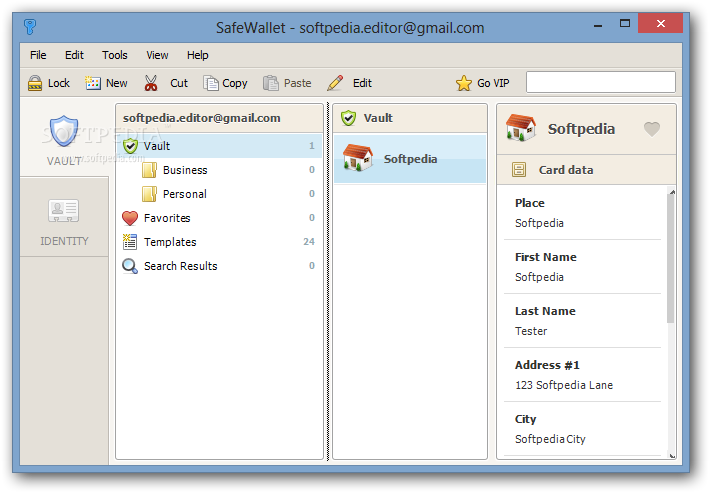The height and width of the screenshot is (493, 710).
Task: Click the Edit pencil icon
Action: 335,83
